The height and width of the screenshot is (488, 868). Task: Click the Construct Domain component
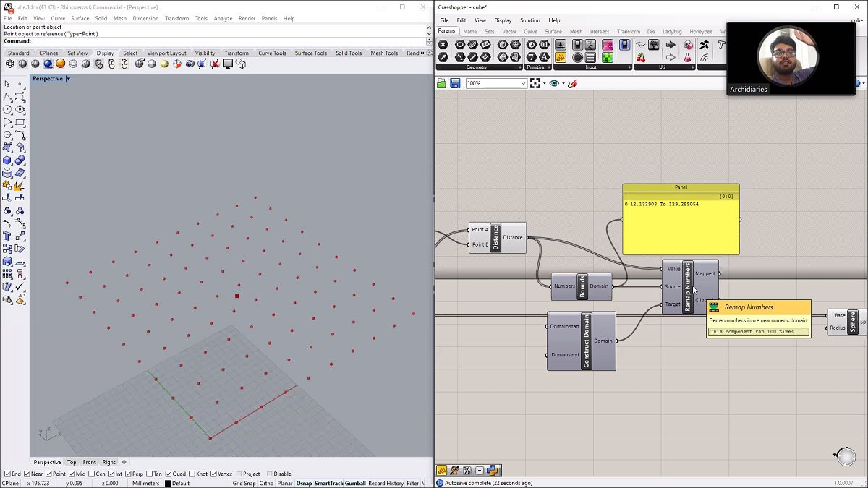pos(586,341)
